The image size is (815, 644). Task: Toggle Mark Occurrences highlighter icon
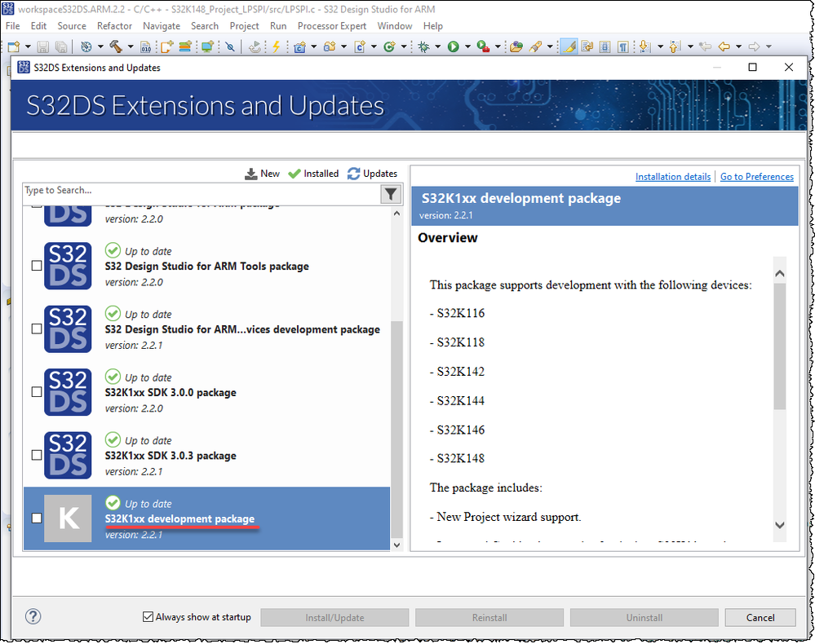tap(569, 46)
